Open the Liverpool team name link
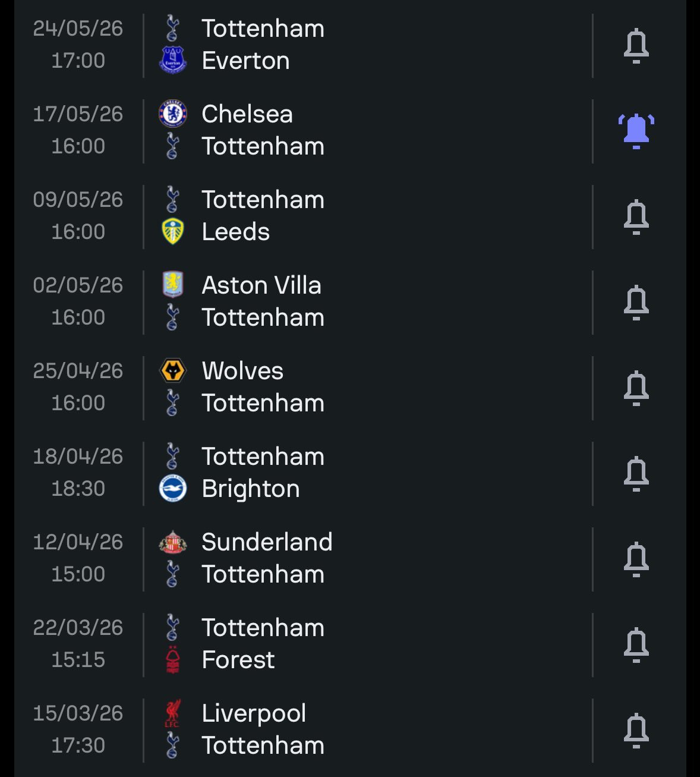 tap(254, 713)
